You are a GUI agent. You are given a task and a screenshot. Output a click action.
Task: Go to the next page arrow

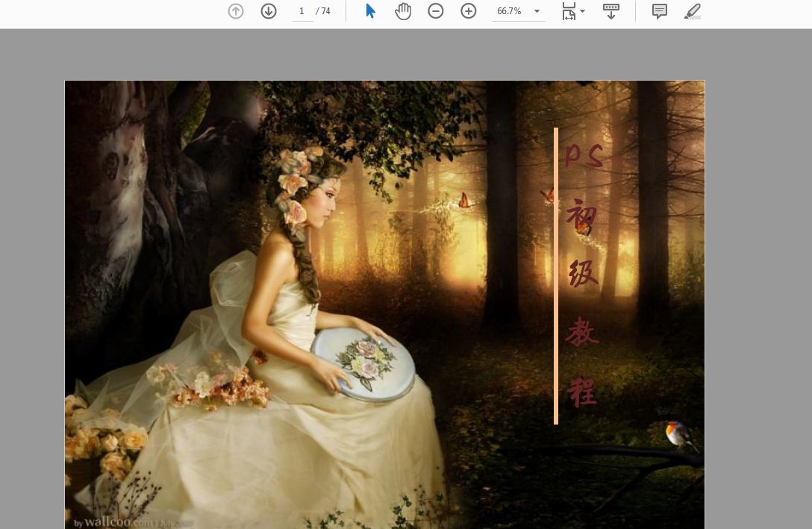coord(269,11)
